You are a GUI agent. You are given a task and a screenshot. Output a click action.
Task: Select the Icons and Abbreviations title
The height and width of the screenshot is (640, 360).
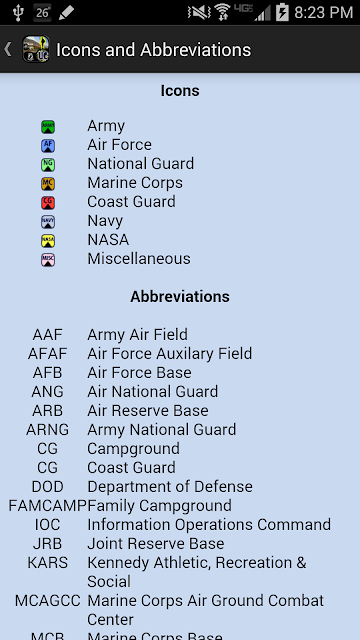(x=153, y=50)
